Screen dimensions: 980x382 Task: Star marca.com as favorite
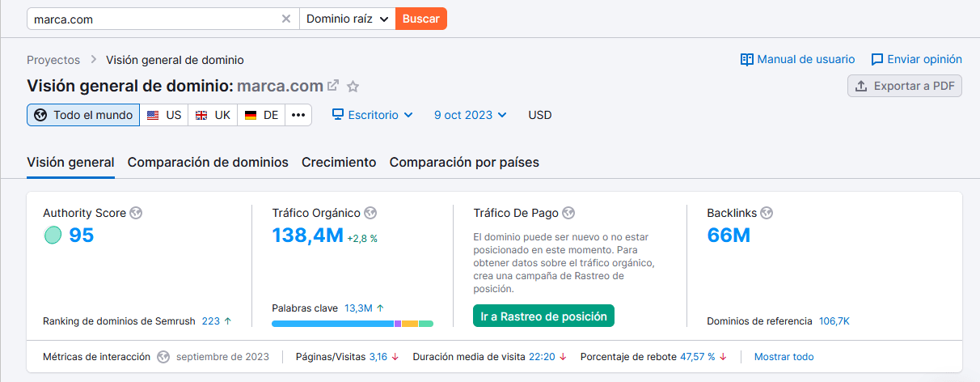tap(353, 86)
